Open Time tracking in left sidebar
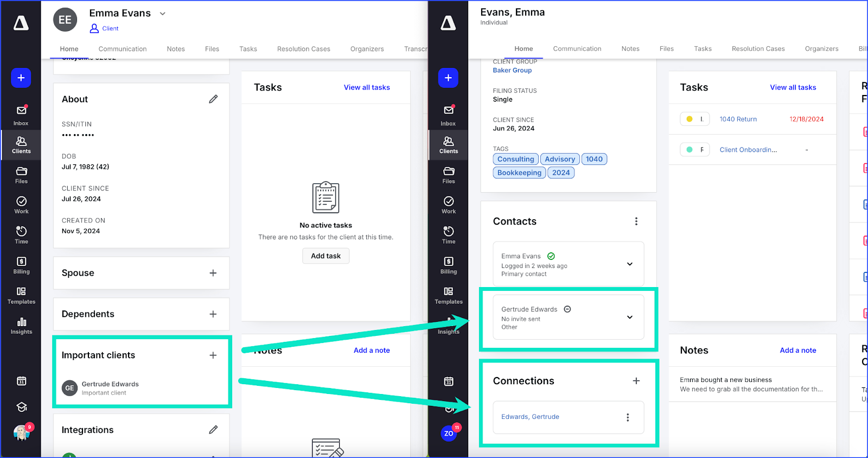 click(x=21, y=236)
